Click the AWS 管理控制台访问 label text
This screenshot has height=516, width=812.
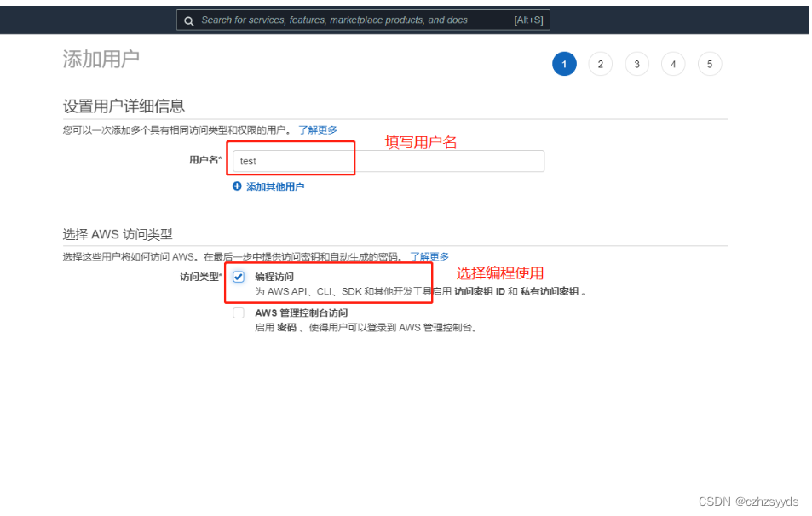coord(301,313)
